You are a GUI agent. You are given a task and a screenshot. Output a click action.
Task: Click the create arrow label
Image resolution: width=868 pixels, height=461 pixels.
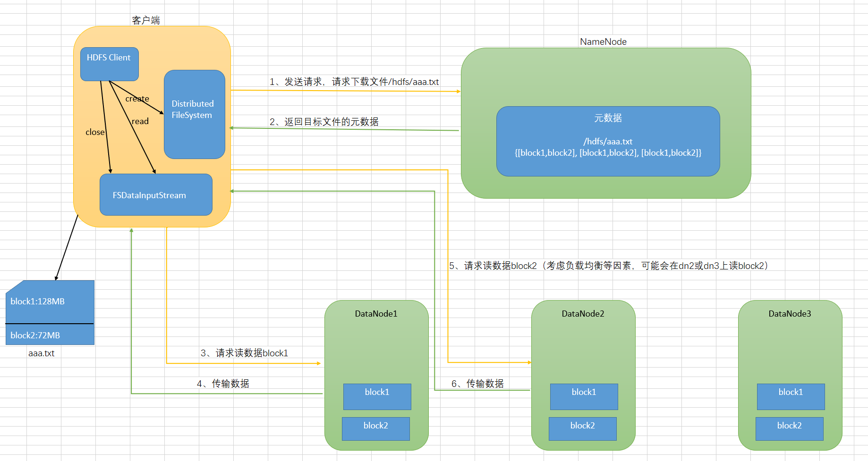pos(137,99)
